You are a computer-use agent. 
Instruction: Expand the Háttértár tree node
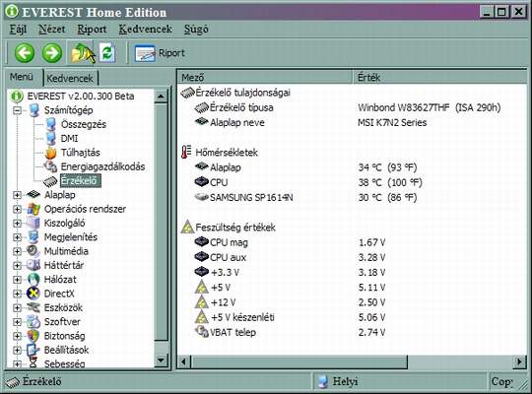coord(17,265)
